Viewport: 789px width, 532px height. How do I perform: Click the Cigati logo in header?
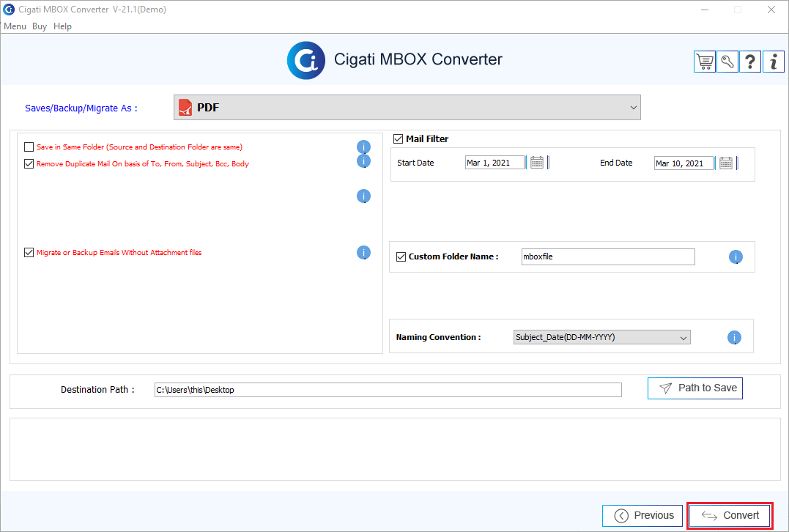click(306, 60)
